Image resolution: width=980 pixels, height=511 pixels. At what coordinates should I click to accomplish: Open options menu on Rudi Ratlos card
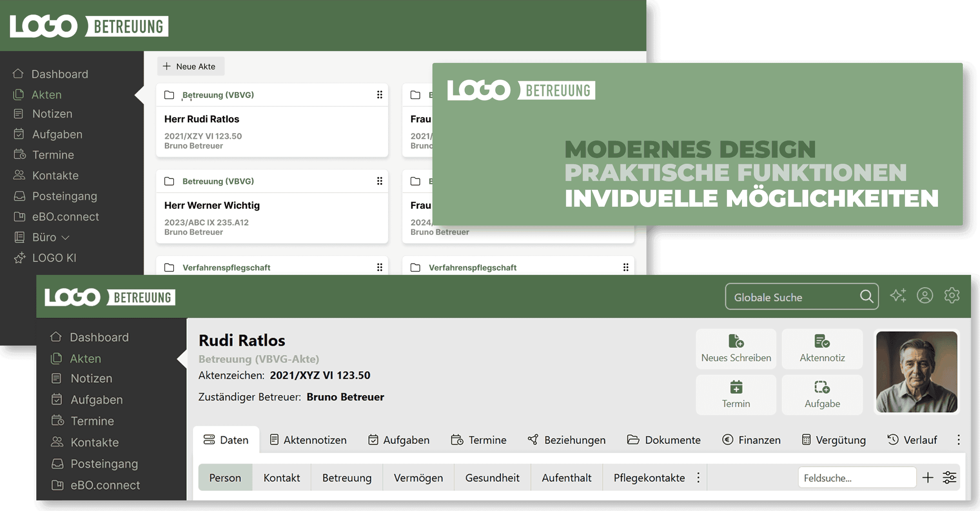pyautogui.click(x=379, y=95)
